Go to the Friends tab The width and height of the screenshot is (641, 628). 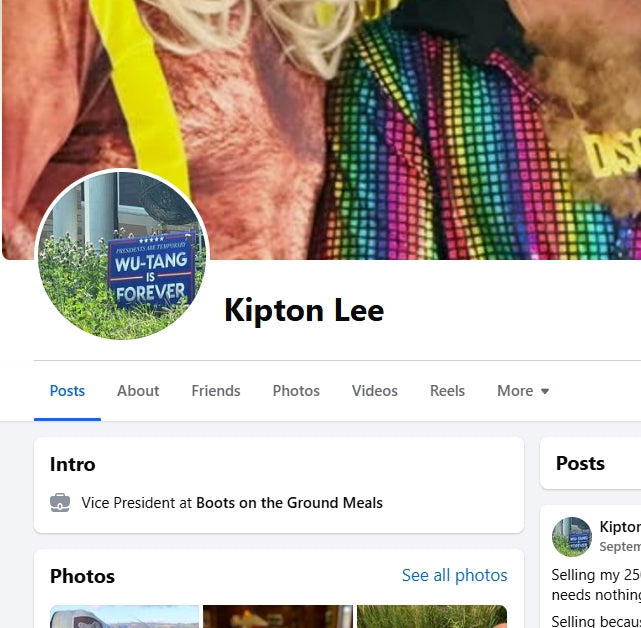tap(216, 391)
